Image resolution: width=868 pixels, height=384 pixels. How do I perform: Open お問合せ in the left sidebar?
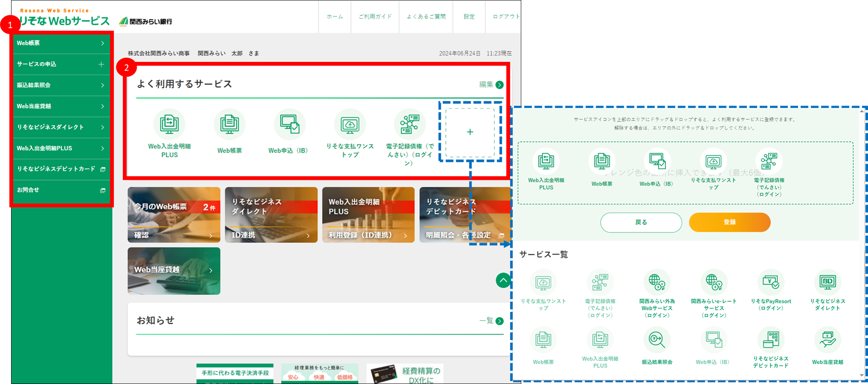pyautogui.click(x=61, y=190)
